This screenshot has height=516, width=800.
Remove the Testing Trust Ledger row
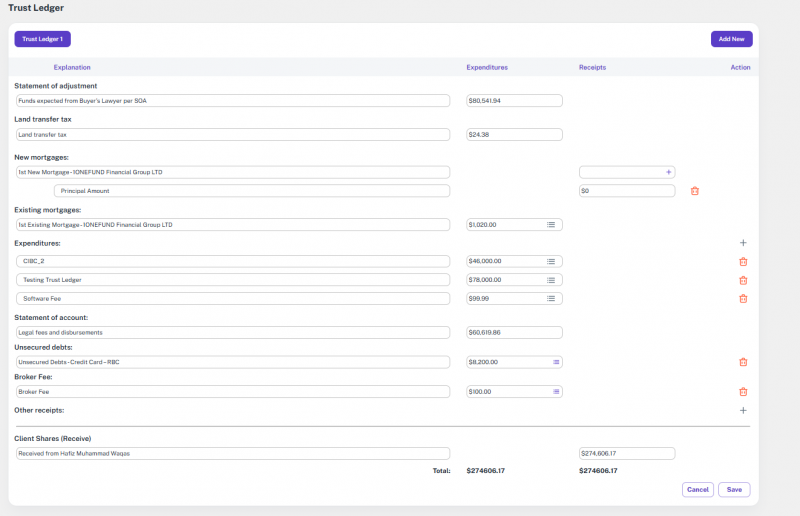coord(742,280)
